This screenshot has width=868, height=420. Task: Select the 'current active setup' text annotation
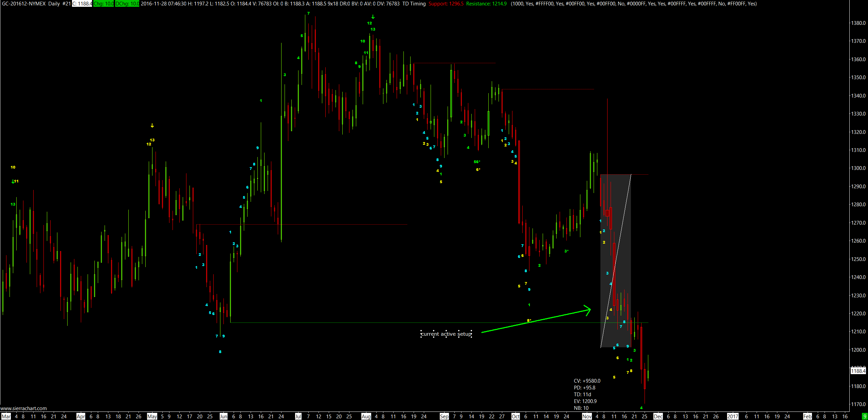click(446, 334)
